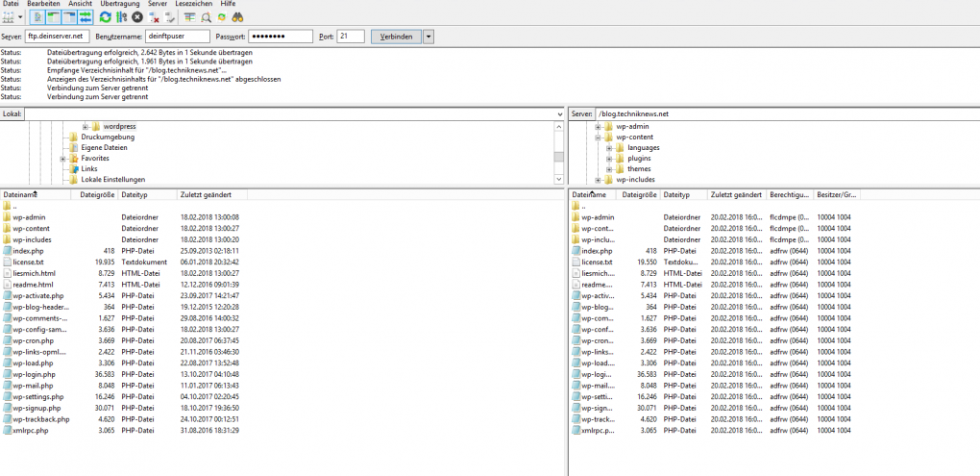Sort the remote list by the Berechtigu... column
The height and width of the screenshot is (476, 980).
(790, 195)
